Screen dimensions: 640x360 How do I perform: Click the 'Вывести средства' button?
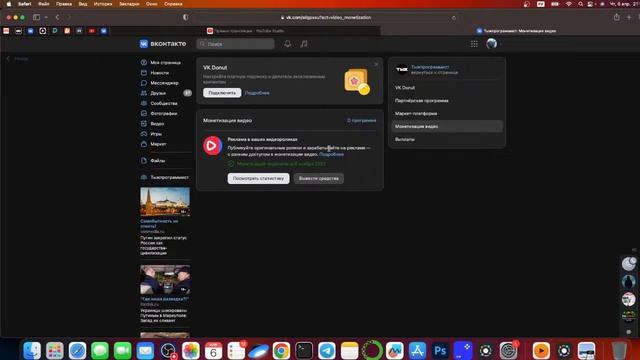[x=319, y=178]
